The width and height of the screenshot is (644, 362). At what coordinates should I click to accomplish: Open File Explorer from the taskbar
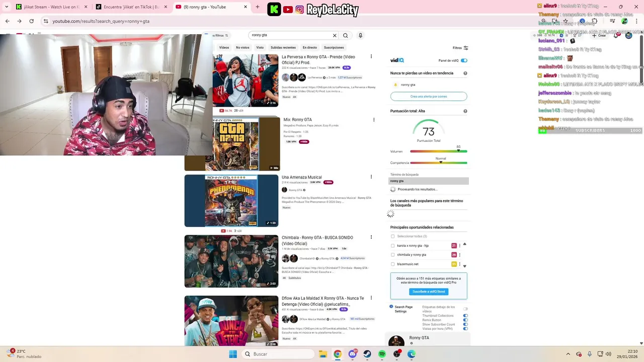[323, 354]
